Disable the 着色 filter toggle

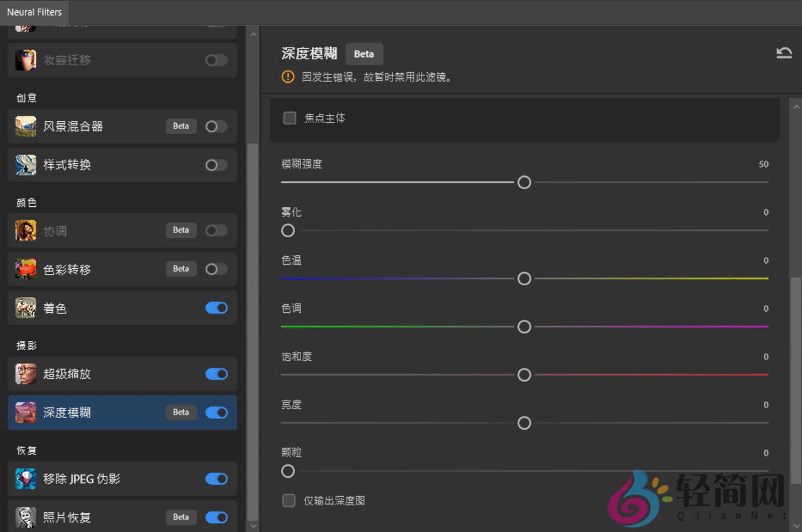pyautogui.click(x=216, y=308)
